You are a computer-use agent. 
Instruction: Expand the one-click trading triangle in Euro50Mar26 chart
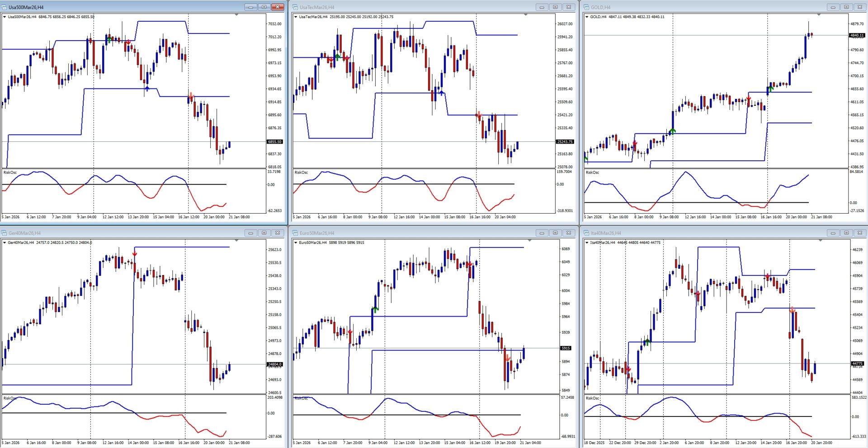[x=296, y=243]
